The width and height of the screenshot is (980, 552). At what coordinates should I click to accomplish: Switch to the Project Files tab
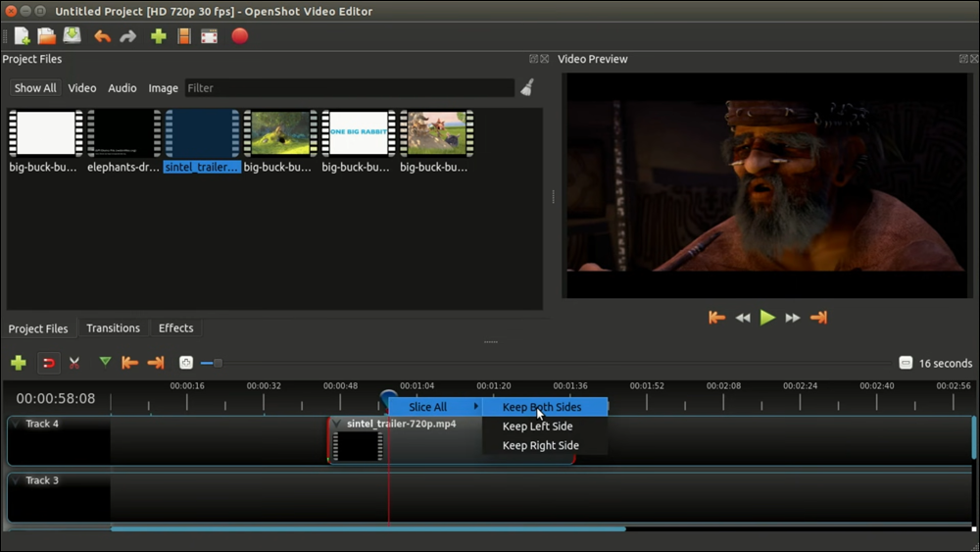tap(38, 328)
